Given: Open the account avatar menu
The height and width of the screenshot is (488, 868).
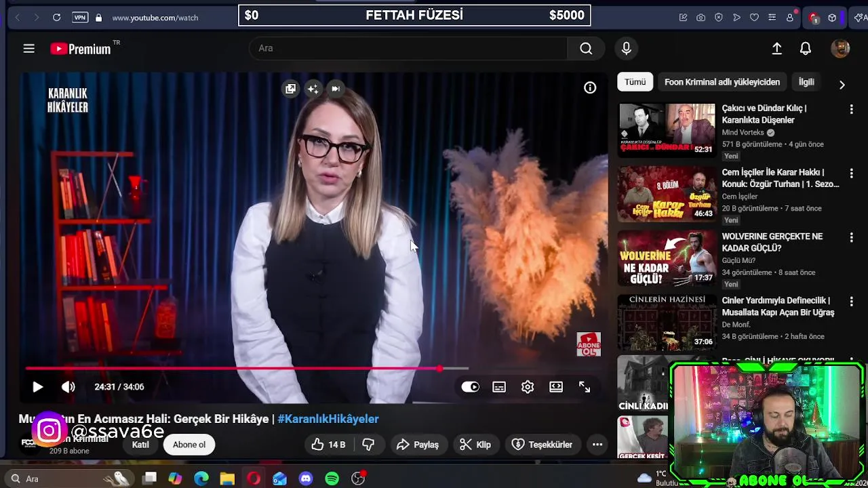Looking at the screenshot, I should 840,48.
